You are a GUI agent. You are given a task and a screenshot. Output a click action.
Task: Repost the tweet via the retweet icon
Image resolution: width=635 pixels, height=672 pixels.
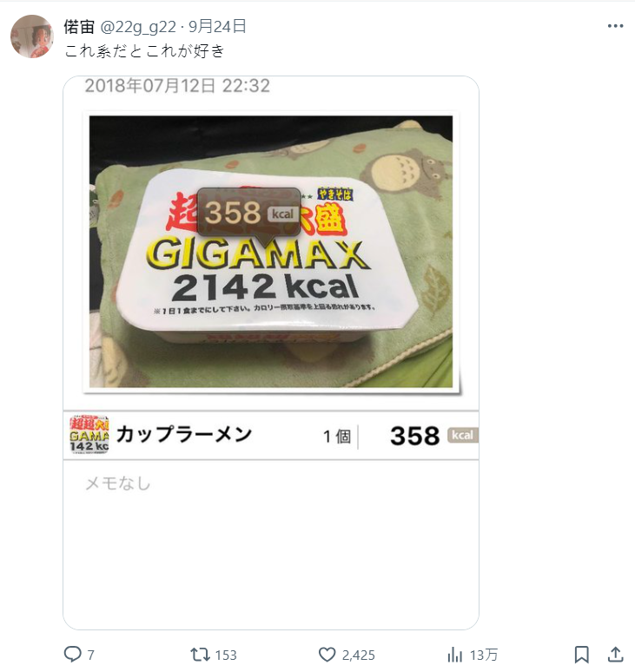pyautogui.click(x=200, y=655)
